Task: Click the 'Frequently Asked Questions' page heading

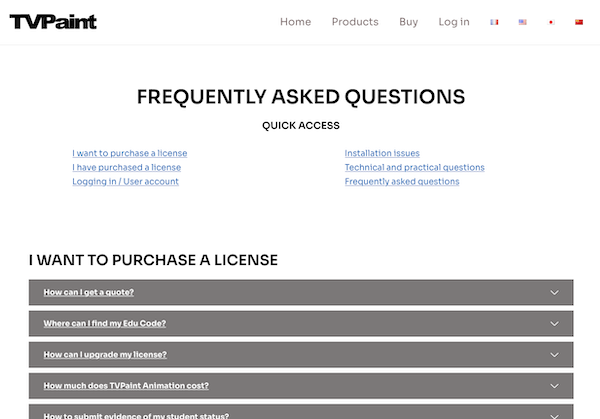Action: [301, 96]
